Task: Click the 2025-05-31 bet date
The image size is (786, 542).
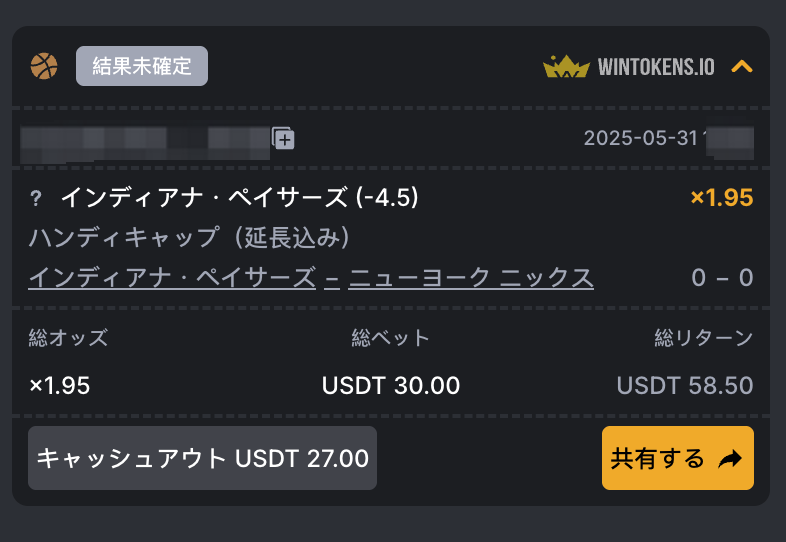Action: coord(641,138)
